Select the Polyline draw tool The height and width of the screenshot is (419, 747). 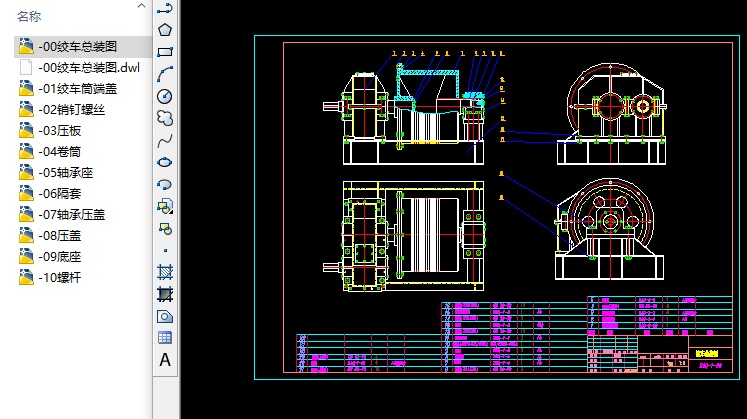pyautogui.click(x=165, y=8)
